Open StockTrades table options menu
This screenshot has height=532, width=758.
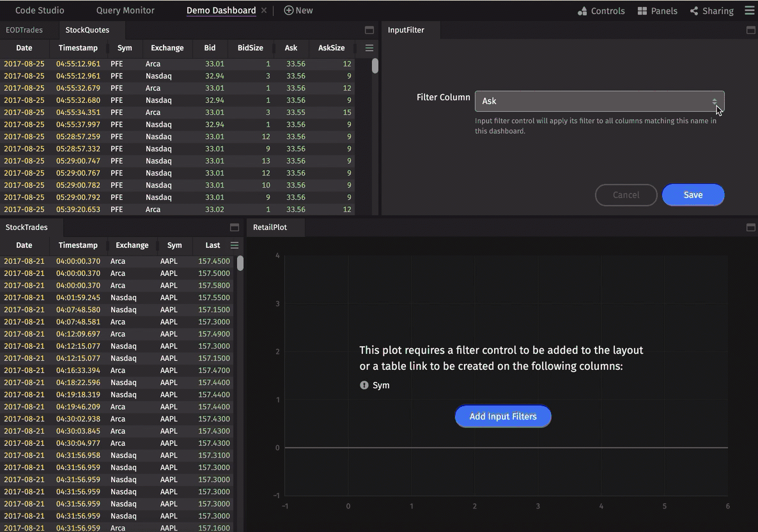click(x=235, y=245)
